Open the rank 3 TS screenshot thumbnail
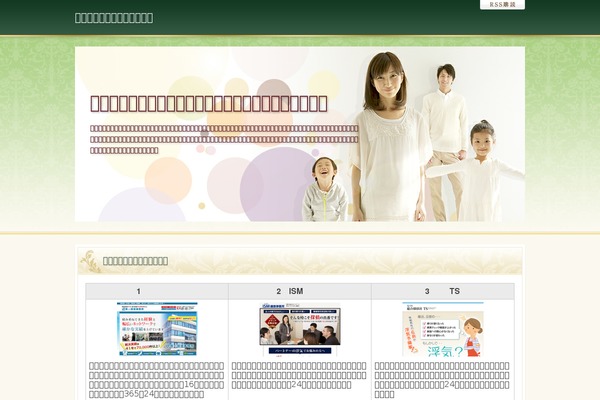600x400 pixels. click(x=443, y=329)
